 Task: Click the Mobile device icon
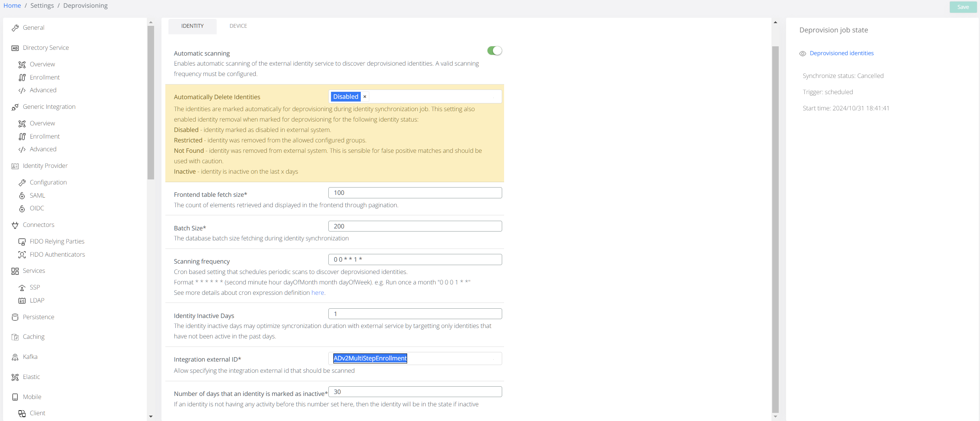15,397
